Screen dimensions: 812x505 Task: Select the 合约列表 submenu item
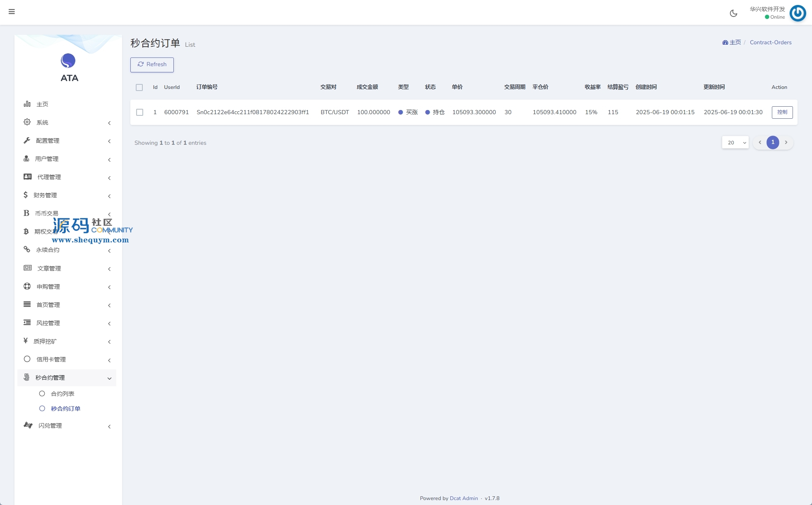(x=62, y=394)
